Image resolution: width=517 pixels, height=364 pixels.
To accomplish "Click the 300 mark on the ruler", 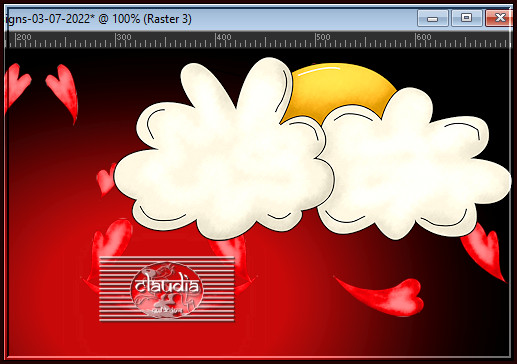I will (123, 37).
